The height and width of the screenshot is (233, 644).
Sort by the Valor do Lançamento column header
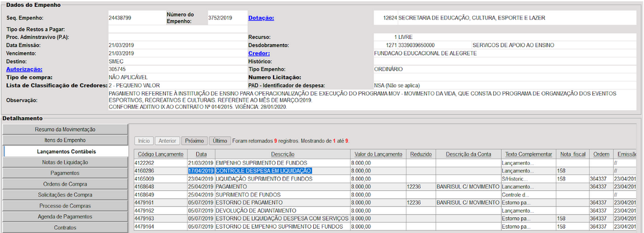click(378, 154)
